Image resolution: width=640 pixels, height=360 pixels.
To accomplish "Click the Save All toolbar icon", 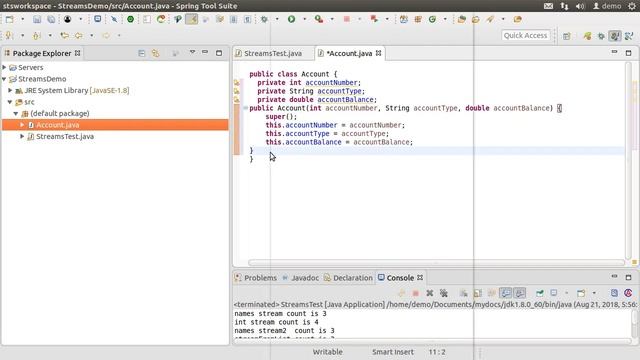I will [x=51, y=19].
